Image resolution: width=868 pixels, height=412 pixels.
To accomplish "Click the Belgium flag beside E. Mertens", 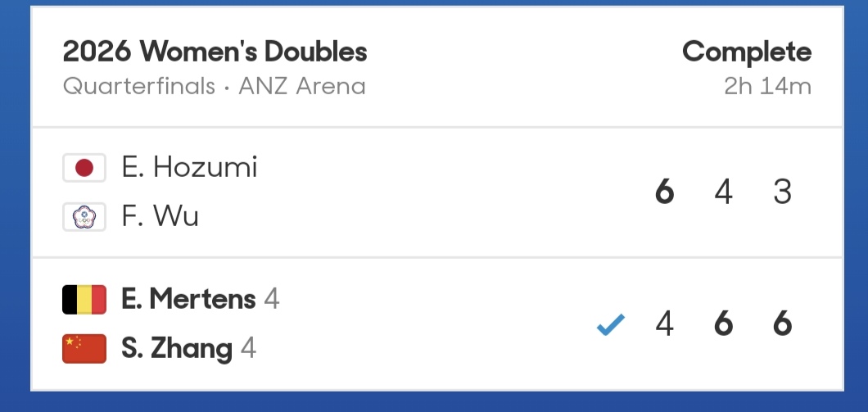I will pyautogui.click(x=84, y=300).
